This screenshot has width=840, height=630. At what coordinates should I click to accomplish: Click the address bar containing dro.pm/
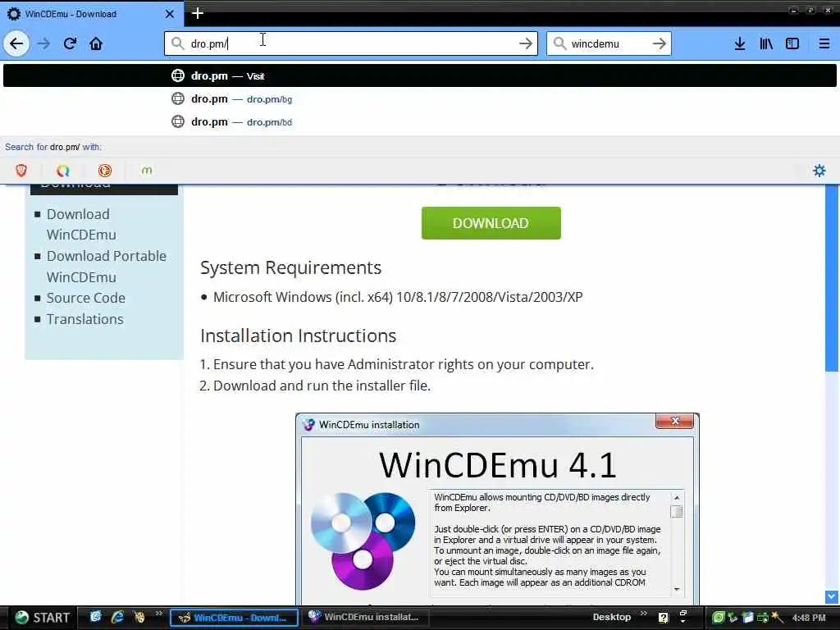pos(351,43)
